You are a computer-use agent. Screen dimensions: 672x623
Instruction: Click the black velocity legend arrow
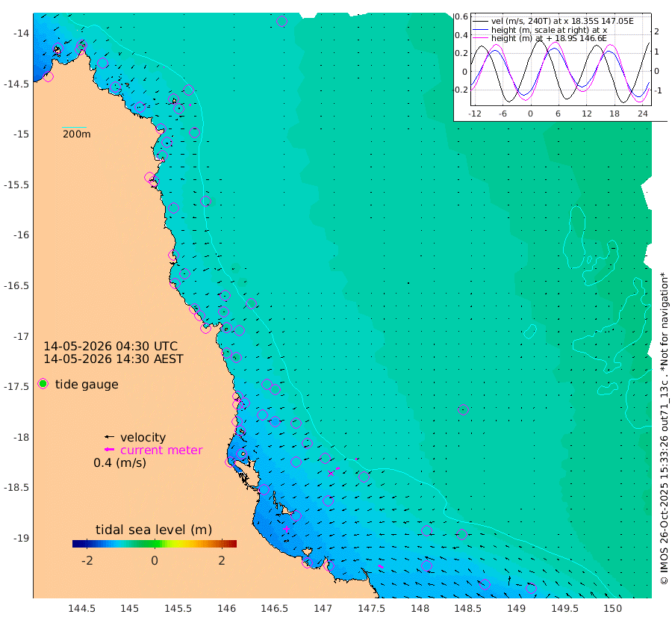[x=110, y=437]
